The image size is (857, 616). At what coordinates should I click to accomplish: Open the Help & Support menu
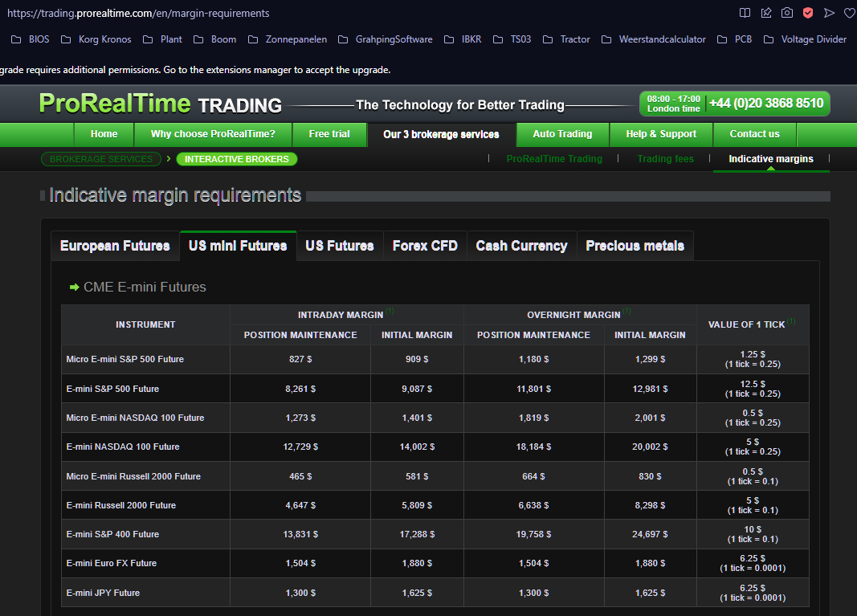661,134
